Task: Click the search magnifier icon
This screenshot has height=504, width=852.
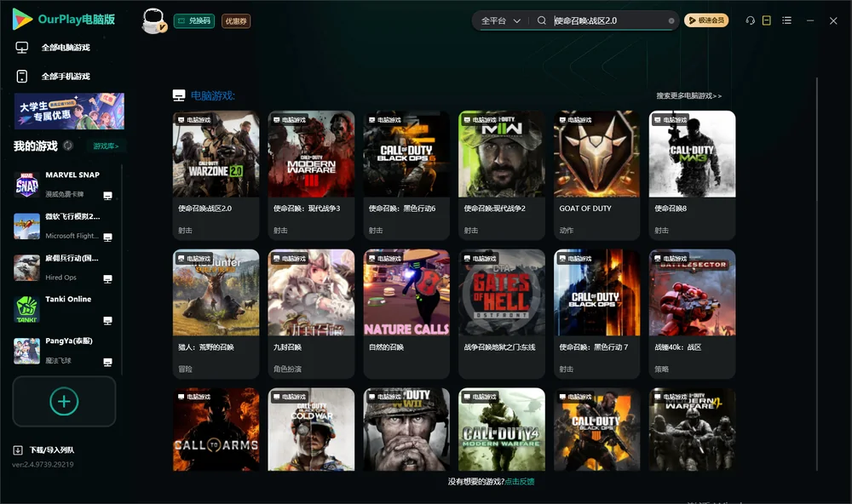Action: coord(542,20)
